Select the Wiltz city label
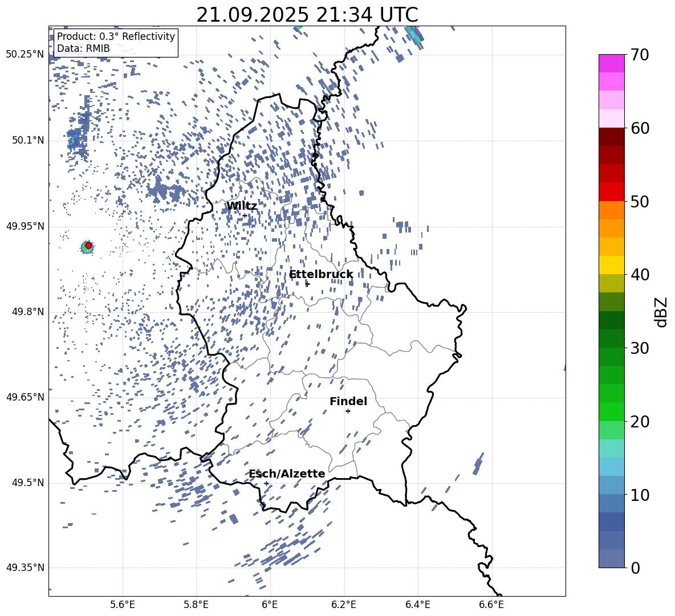This screenshot has width=675, height=616. [241, 206]
